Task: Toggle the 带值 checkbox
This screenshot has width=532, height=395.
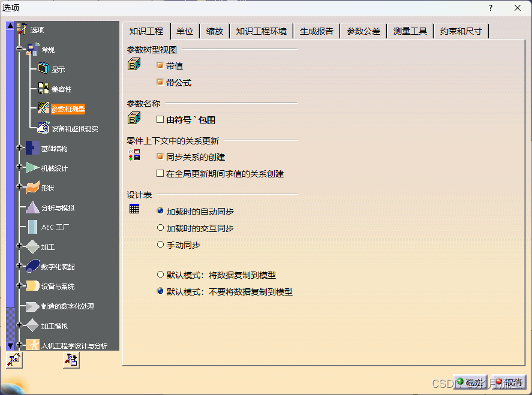Action: coord(160,65)
